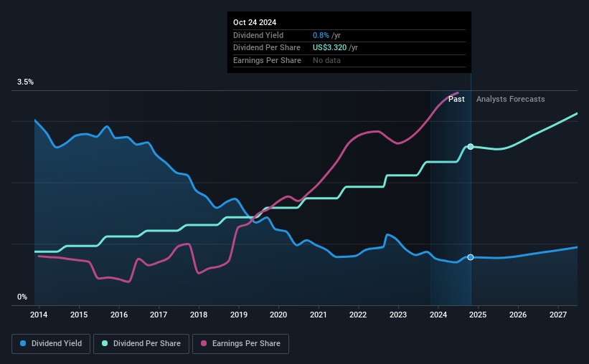Click the 2024 x-axis label
589x364 pixels.
coord(438,315)
